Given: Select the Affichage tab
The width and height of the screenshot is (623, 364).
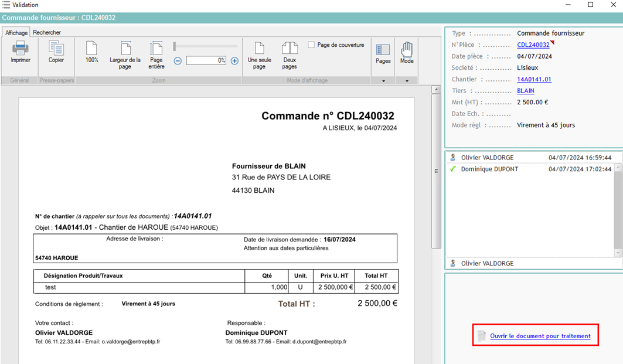Looking at the screenshot, I should pos(15,32).
